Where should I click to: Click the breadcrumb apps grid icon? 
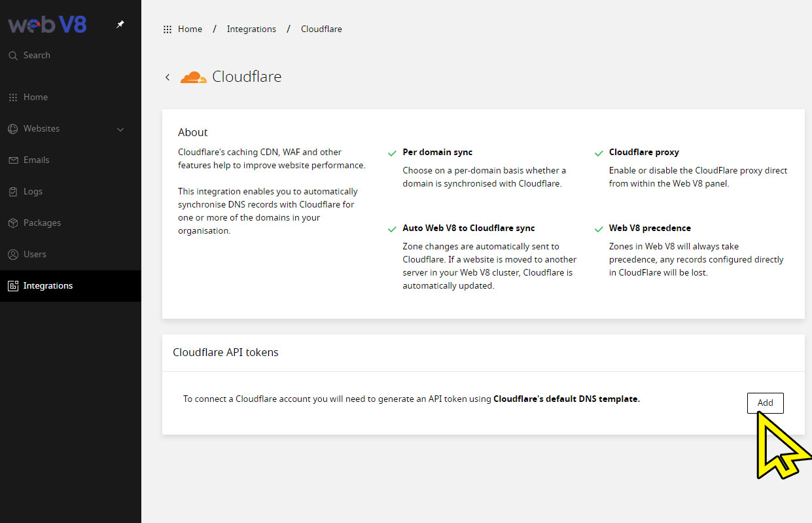(168, 29)
